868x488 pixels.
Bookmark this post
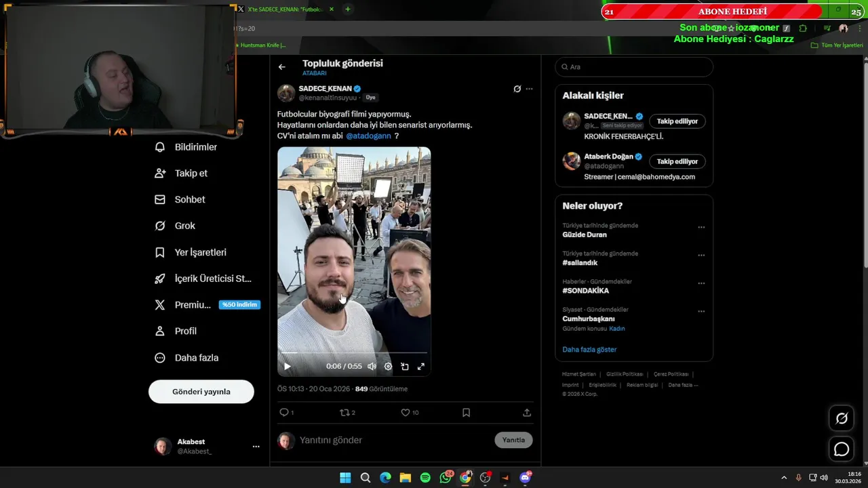pyautogui.click(x=466, y=412)
